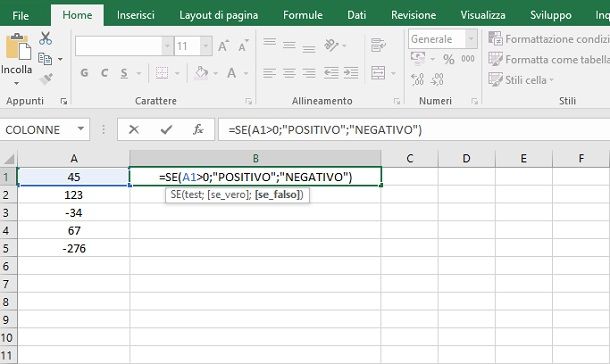Image resolution: width=610 pixels, height=364 pixels.
Task: Click the Copy icon
Action: pyautogui.click(x=45, y=59)
